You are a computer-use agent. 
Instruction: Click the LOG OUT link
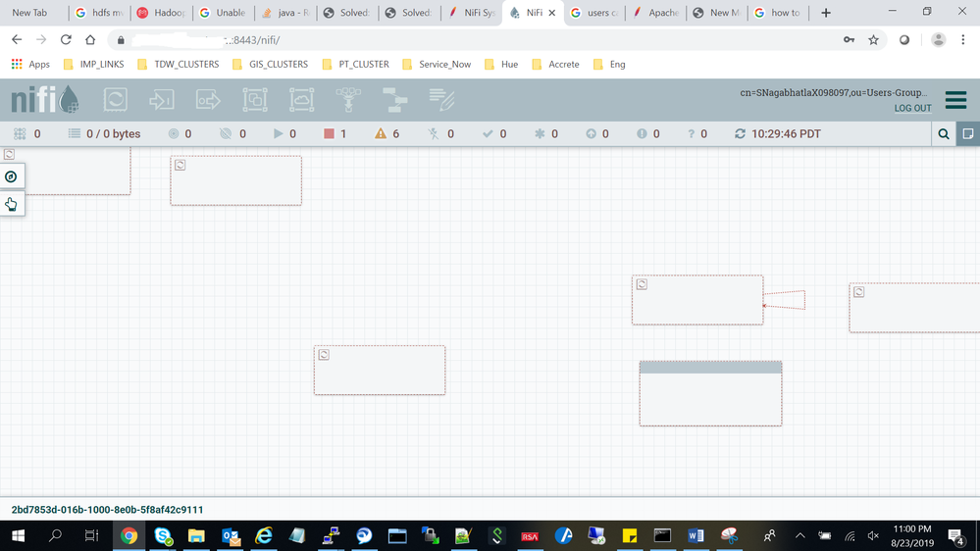[x=912, y=108]
